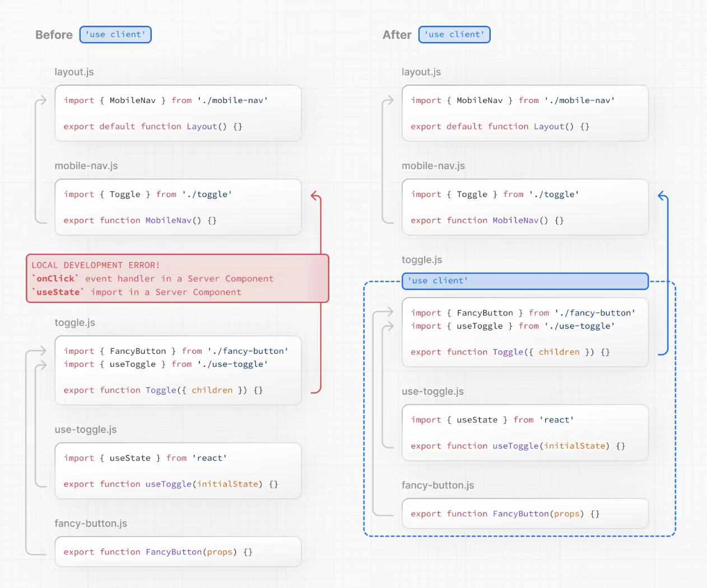707x588 pixels.
Task: Click gray arrow pointing into Before's layout.js box
Action: pos(42,101)
